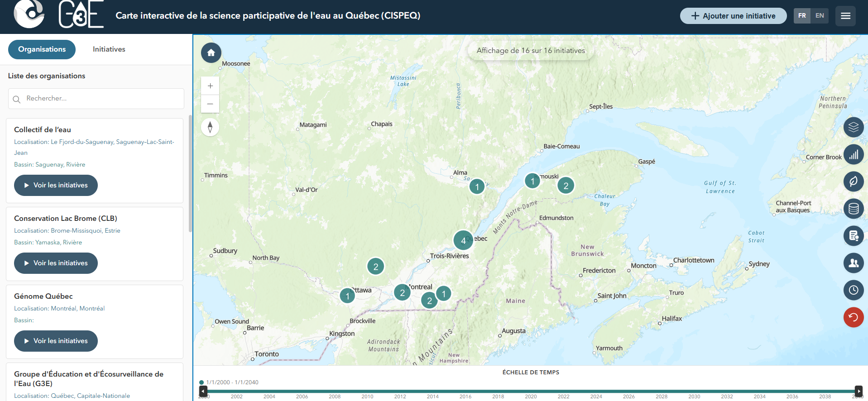Open cluster 2 north of Ottawa
This screenshot has height=401, width=868.
(x=375, y=267)
